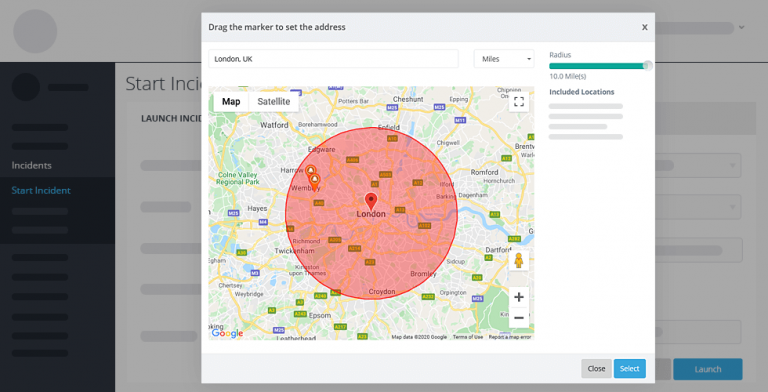The image size is (768, 392).
Task: Click the Chigwell label on map
Action: pyautogui.click(x=448, y=143)
